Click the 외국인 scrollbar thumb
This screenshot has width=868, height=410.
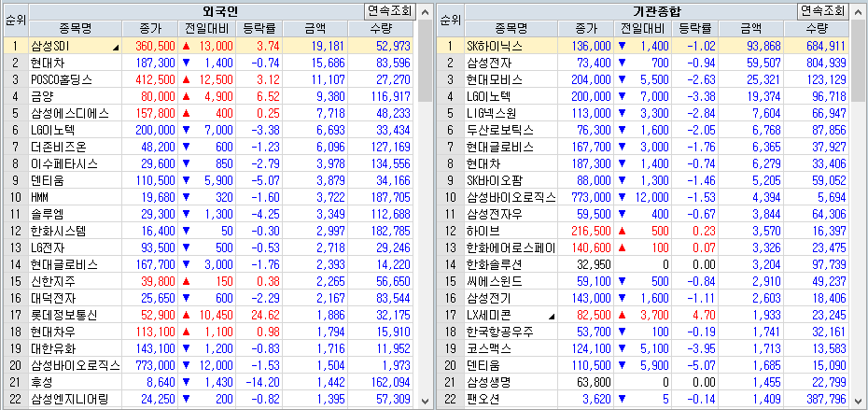(x=425, y=60)
